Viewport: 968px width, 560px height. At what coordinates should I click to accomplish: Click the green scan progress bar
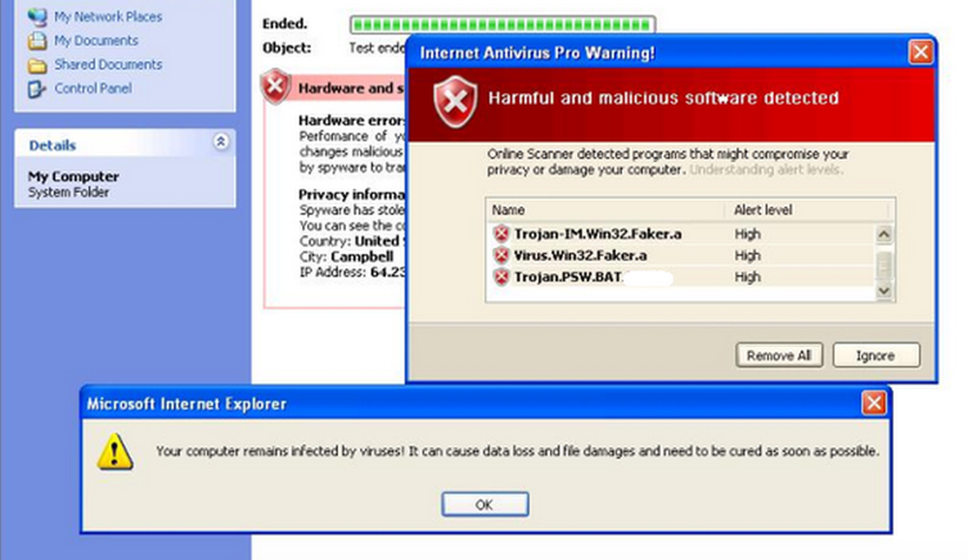502,25
